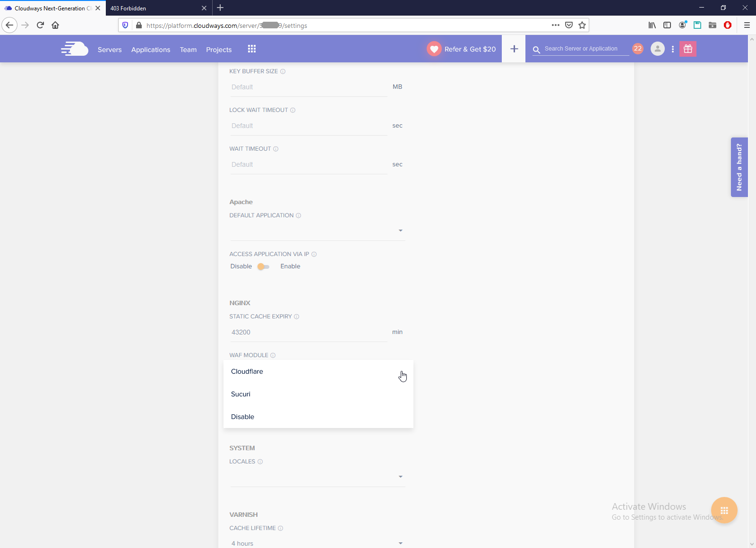756x548 pixels.
Task: Select Cloudflare from the WAF Module list
Action: [318, 371]
